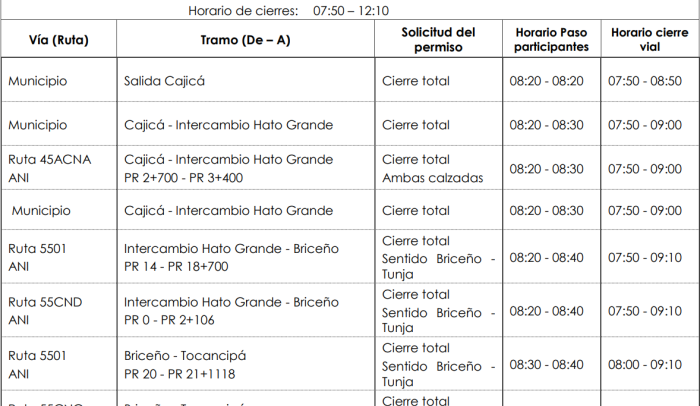
Task: Click the 'PR 20 - PR 21+1118' text
Action: pyautogui.click(x=179, y=374)
